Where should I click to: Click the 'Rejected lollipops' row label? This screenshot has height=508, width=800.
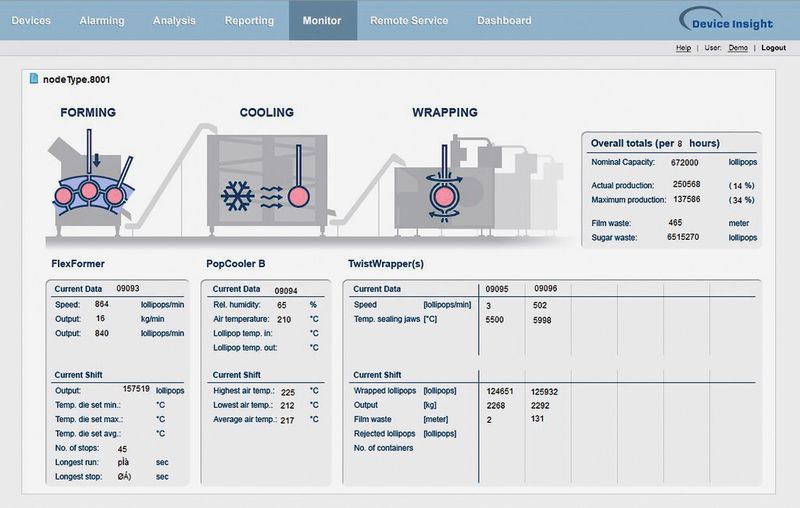point(385,434)
